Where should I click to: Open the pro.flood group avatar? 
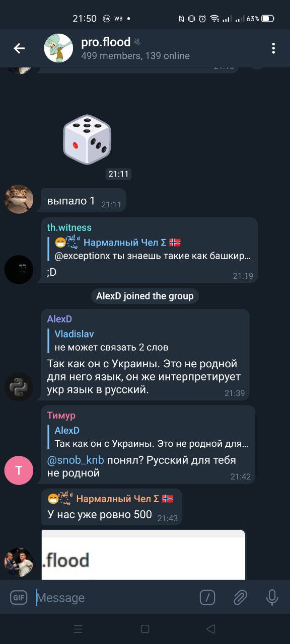pyautogui.click(x=58, y=48)
